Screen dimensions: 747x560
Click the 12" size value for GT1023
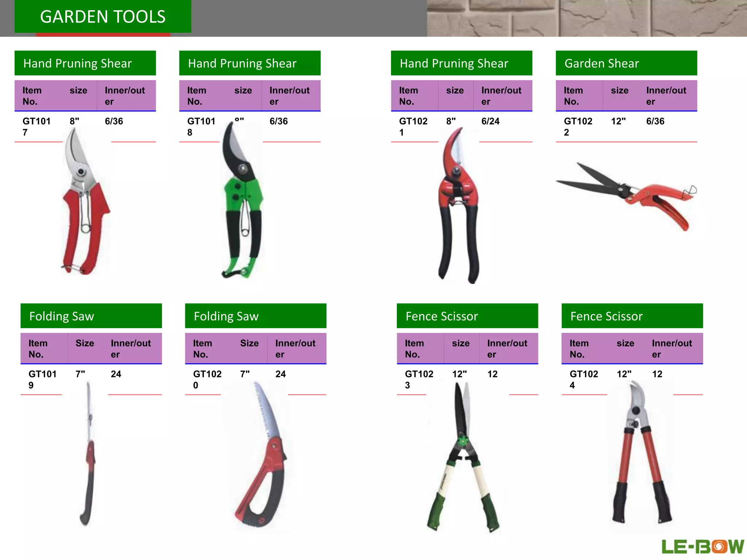(x=459, y=374)
